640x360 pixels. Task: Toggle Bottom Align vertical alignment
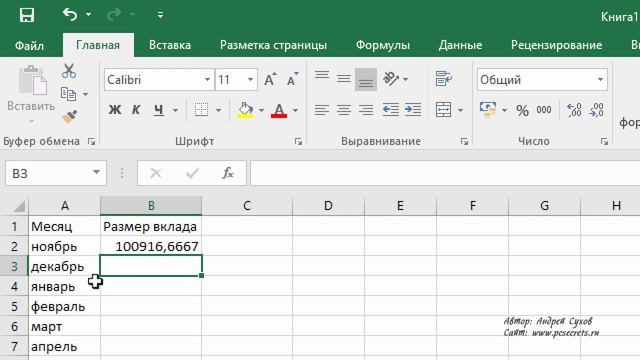click(x=366, y=79)
